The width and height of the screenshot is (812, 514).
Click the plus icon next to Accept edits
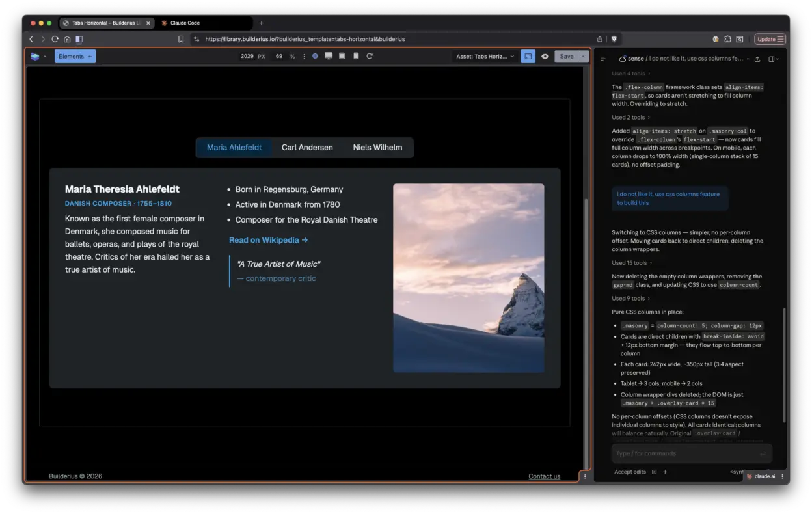(664, 472)
